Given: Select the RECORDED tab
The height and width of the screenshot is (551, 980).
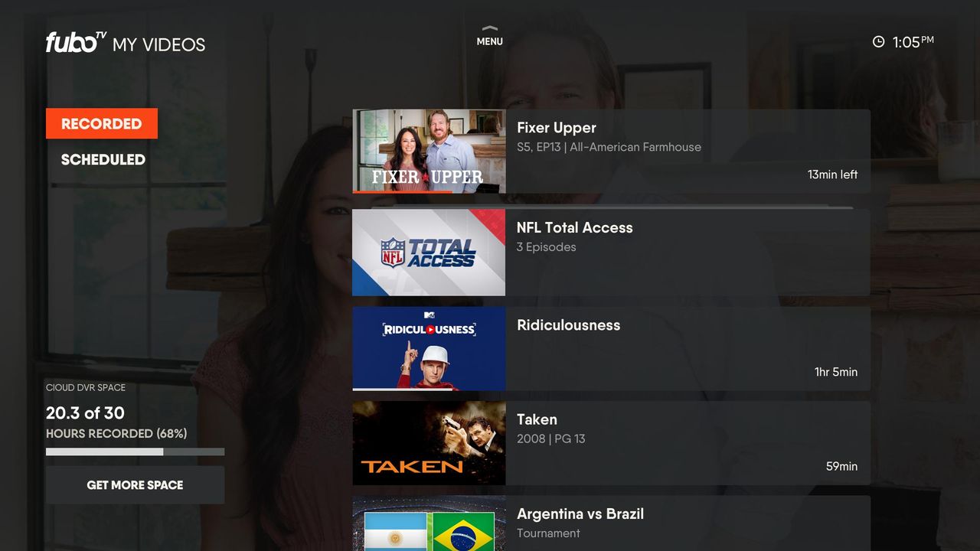Looking at the screenshot, I should pos(102,124).
